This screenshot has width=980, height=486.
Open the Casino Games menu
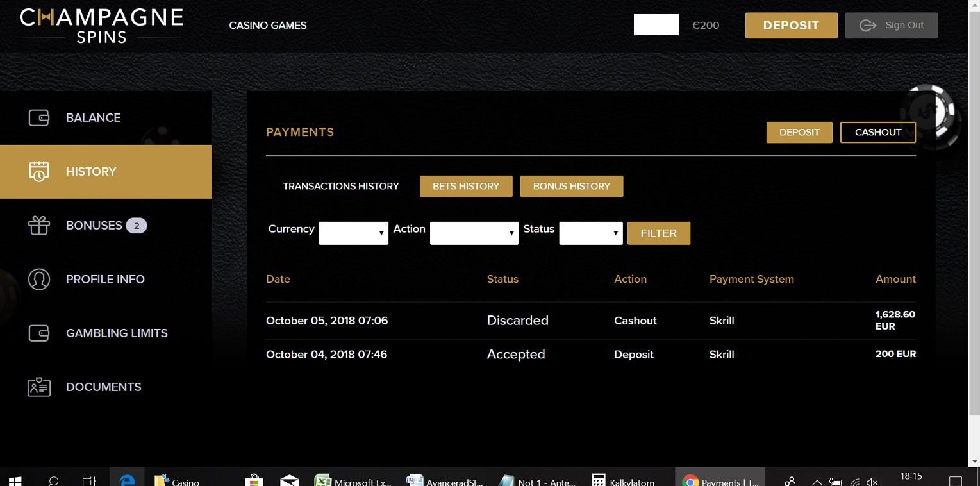click(268, 26)
